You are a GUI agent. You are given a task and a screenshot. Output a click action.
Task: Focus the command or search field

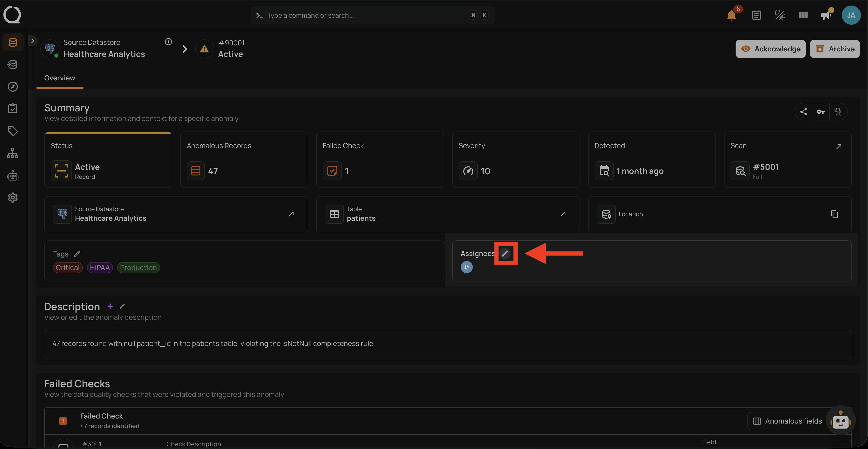point(373,15)
